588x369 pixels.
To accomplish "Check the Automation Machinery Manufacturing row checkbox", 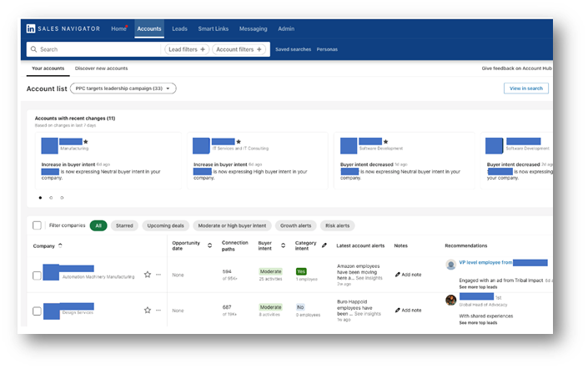I will [37, 275].
